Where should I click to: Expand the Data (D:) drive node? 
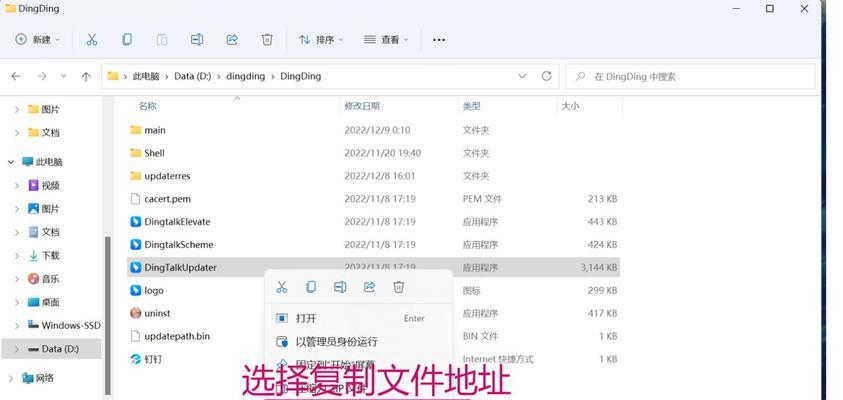17,349
